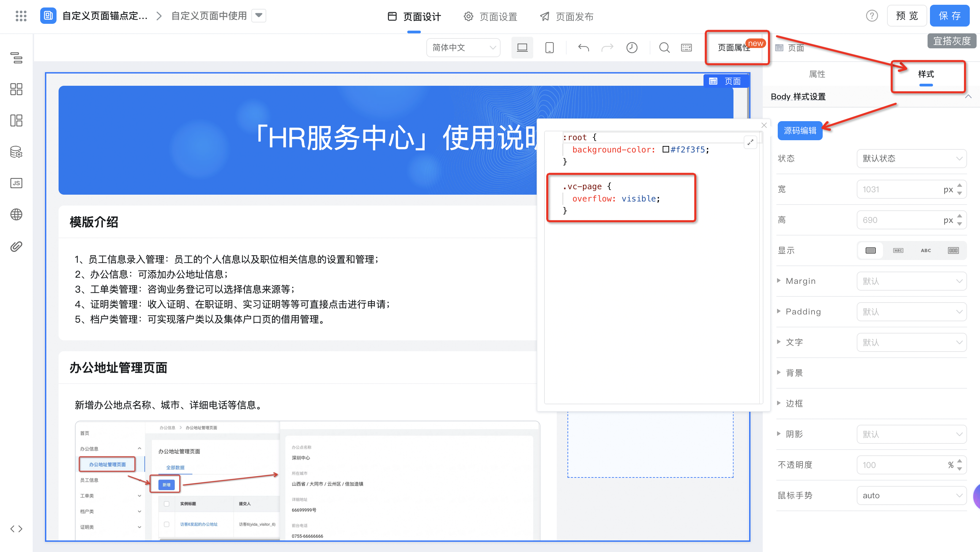Close the CSS source editor popup
Image resolution: width=980 pixels, height=552 pixels.
(x=764, y=125)
